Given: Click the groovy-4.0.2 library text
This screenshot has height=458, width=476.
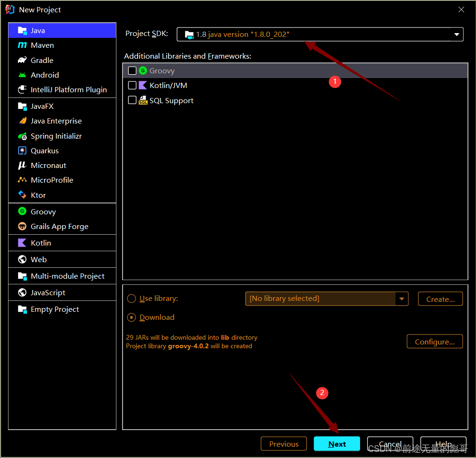Looking at the screenshot, I should tap(188, 346).
